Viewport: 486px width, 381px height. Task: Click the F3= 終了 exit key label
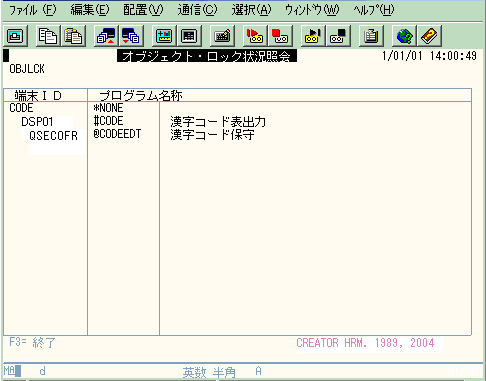click(x=32, y=342)
